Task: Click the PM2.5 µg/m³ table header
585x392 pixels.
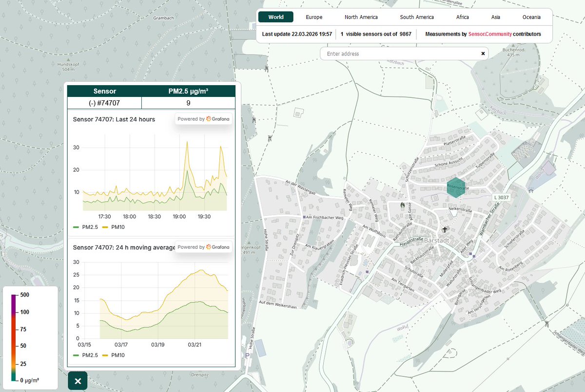Action: (188, 91)
